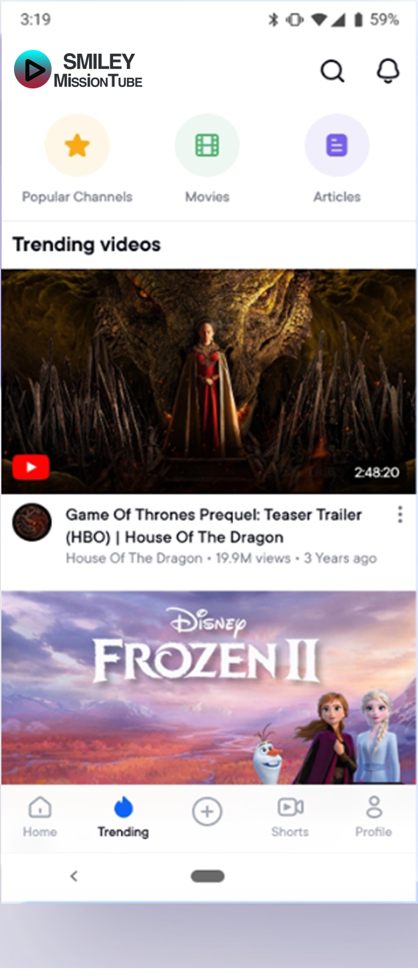The width and height of the screenshot is (418, 980).
Task: Play the House Of The Dragon thumbnail
Action: coord(209,381)
